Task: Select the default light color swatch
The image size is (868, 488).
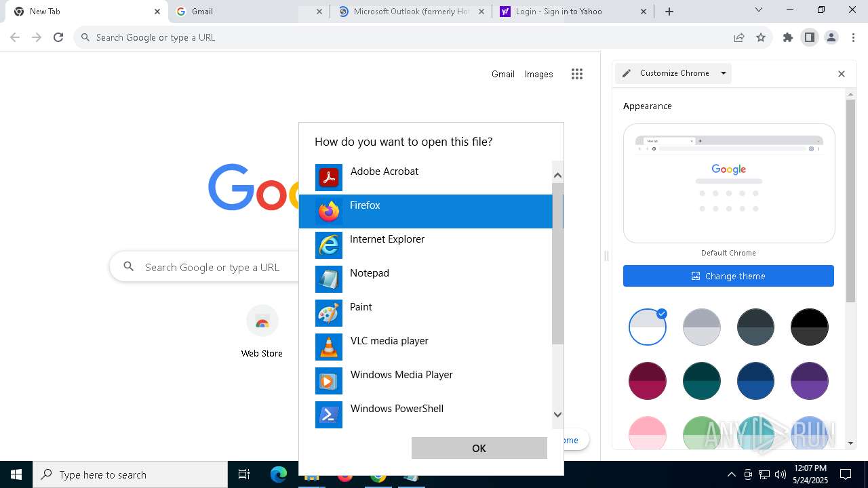Action: 648,327
